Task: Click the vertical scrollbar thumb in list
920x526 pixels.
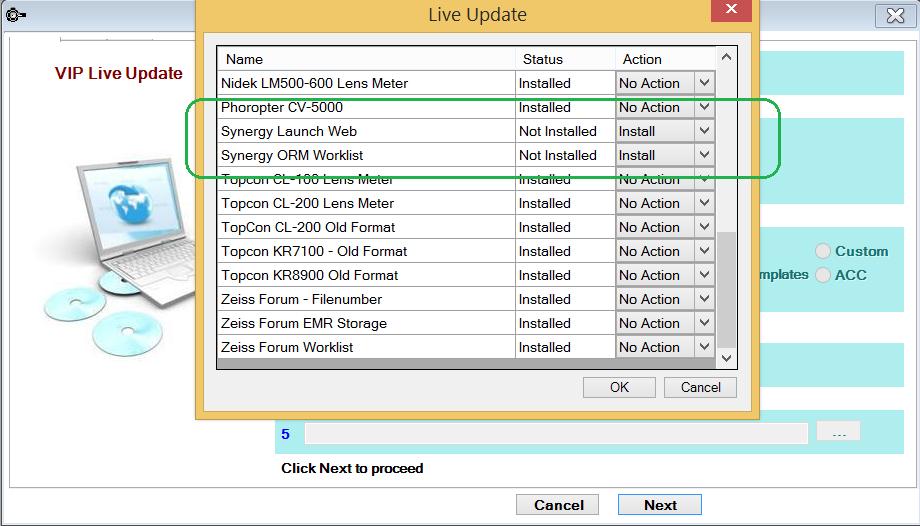Action: coord(726,289)
